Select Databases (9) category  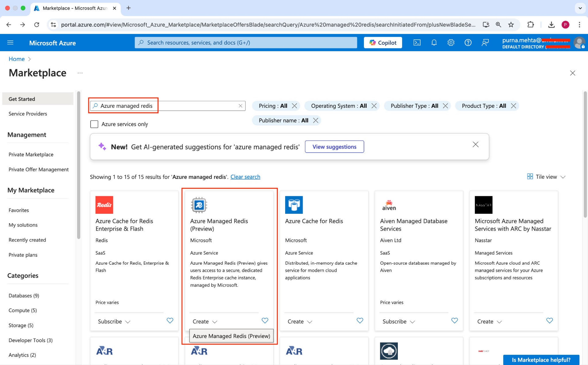tap(24, 296)
